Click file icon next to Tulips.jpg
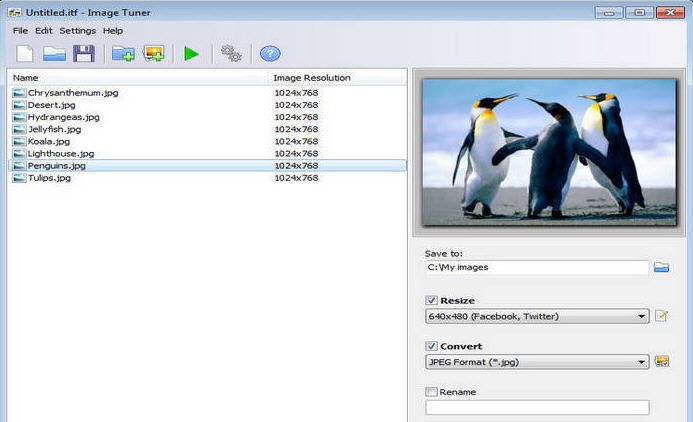This screenshot has width=693, height=422. click(19, 178)
